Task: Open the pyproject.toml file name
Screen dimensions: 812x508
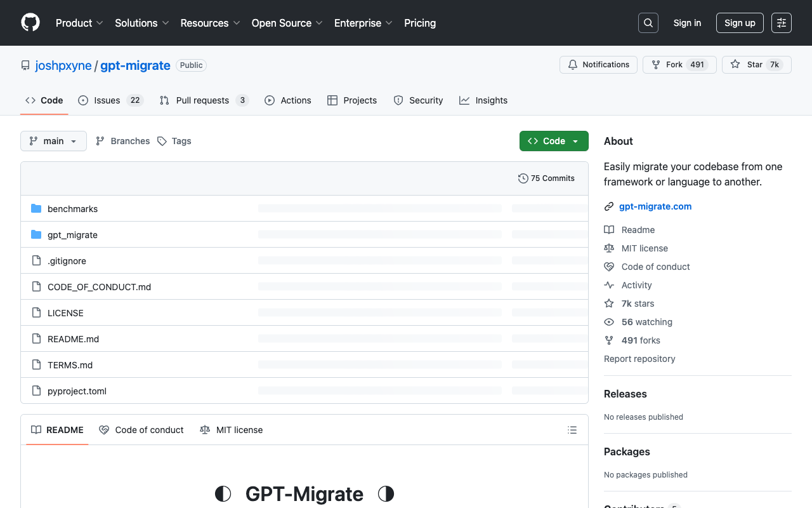Action: (77, 391)
